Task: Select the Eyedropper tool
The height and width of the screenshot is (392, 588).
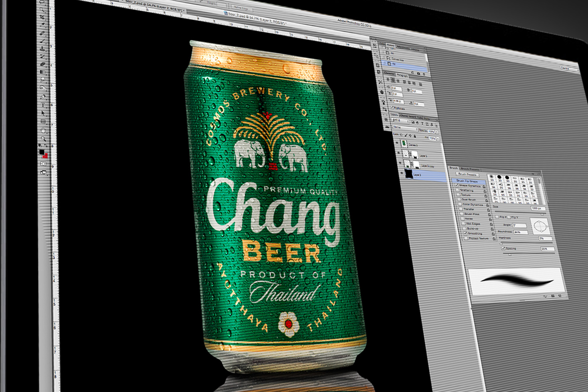Action: click(42, 24)
